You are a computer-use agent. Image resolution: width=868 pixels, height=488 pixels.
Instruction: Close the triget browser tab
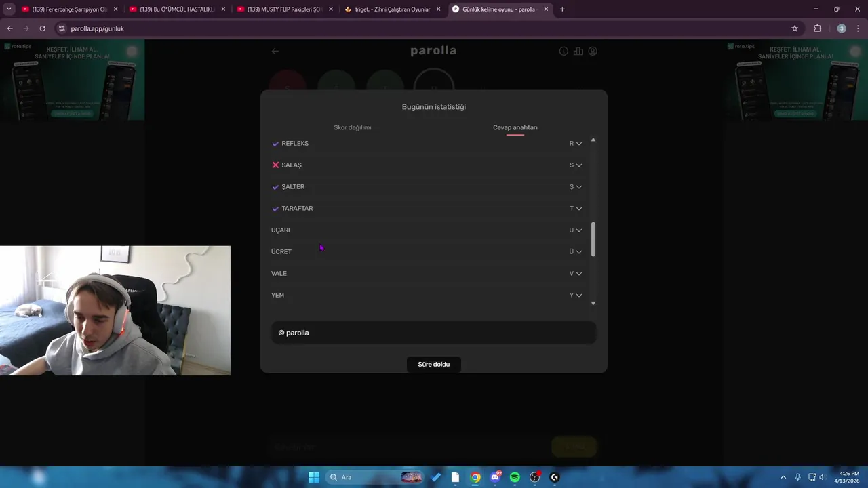click(x=438, y=9)
